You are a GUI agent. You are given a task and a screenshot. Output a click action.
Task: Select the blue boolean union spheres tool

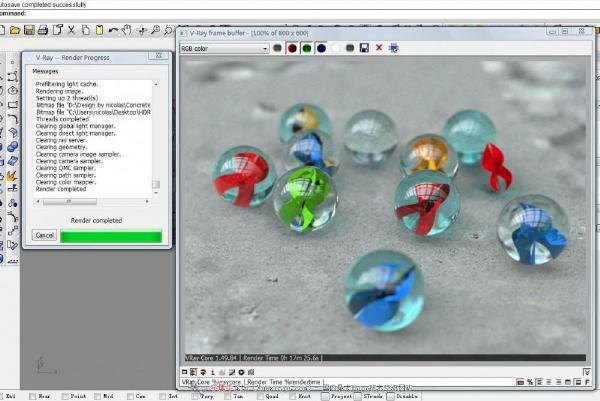pos(13,147)
